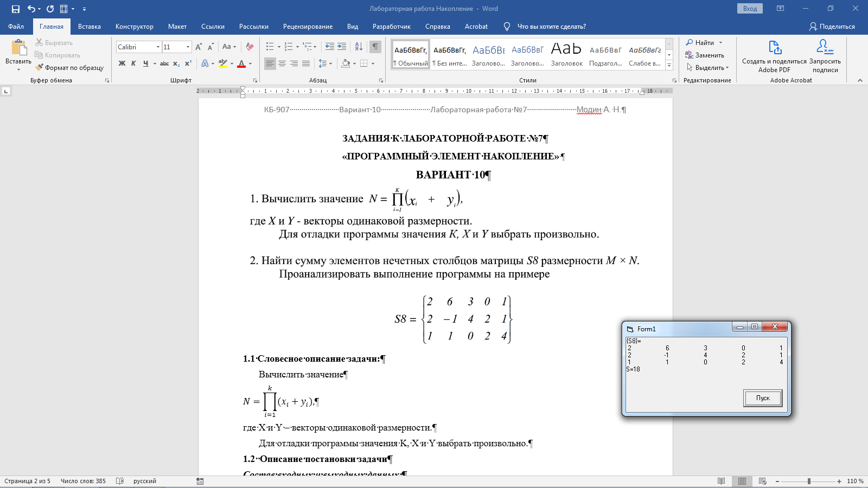Sort the selected text alphabetically
868x488 pixels.
(x=358, y=47)
